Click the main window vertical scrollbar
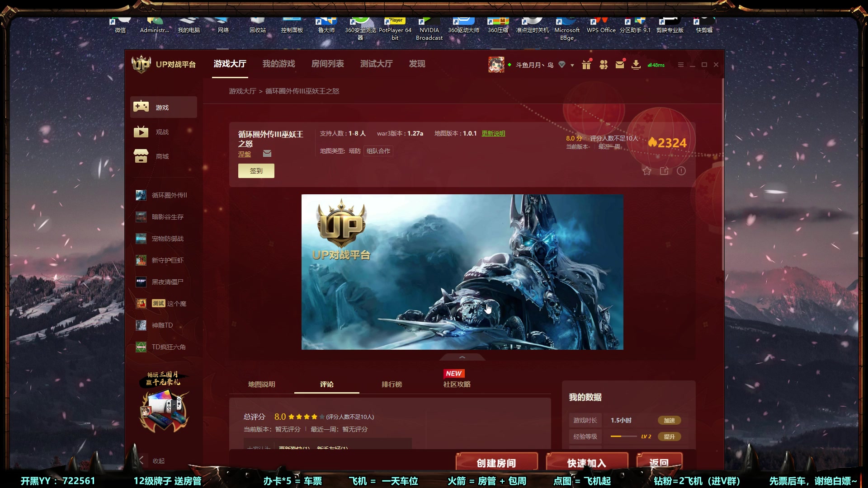This screenshot has width=868, height=488. (722, 174)
